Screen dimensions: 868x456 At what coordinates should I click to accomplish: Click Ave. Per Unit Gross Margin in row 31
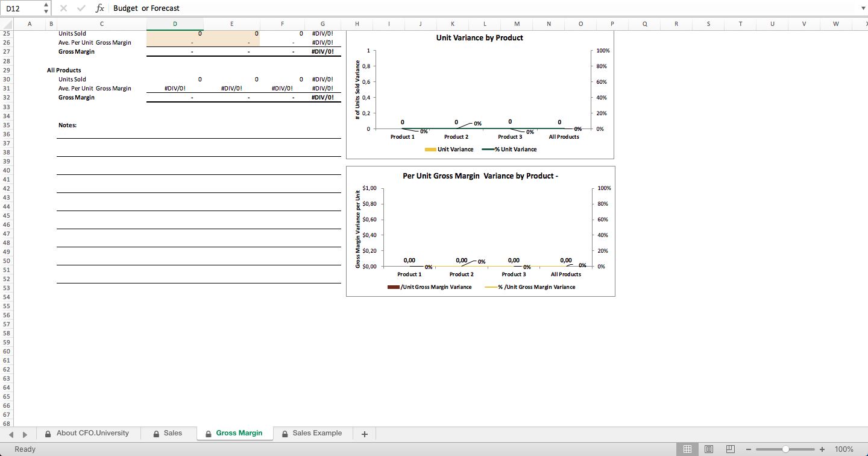pyautogui.click(x=95, y=88)
